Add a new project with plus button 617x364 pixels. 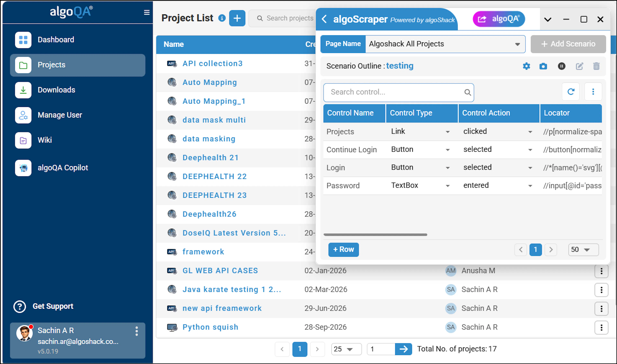[x=237, y=18]
